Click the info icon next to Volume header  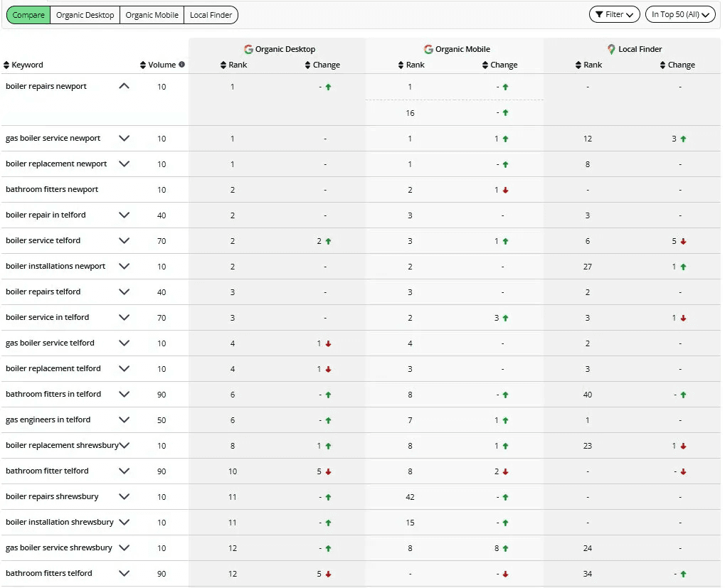182,64
